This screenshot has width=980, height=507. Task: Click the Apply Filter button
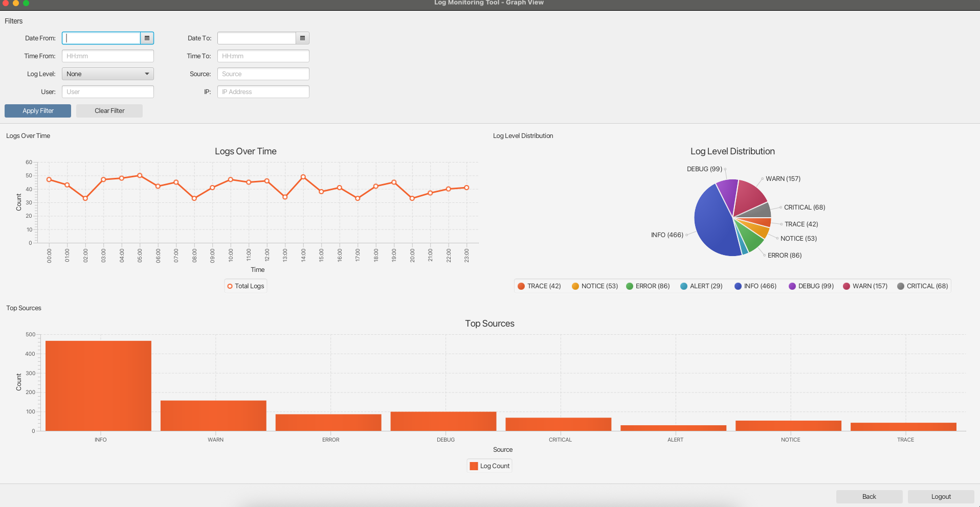(37, 110)
